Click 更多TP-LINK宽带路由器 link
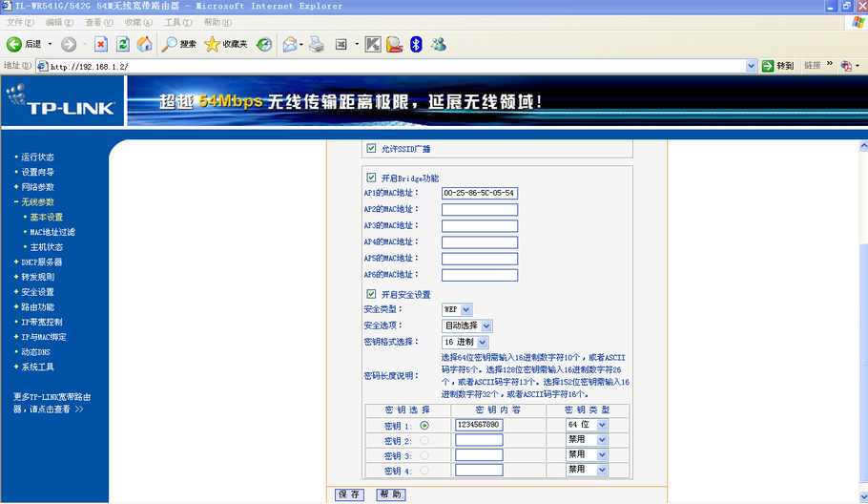Image resolution: width=868 pixels, height=504 pixels. (52, 403)
